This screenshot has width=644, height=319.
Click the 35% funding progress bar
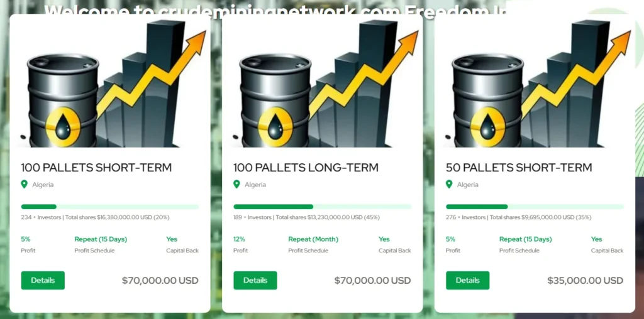(535, 207)
